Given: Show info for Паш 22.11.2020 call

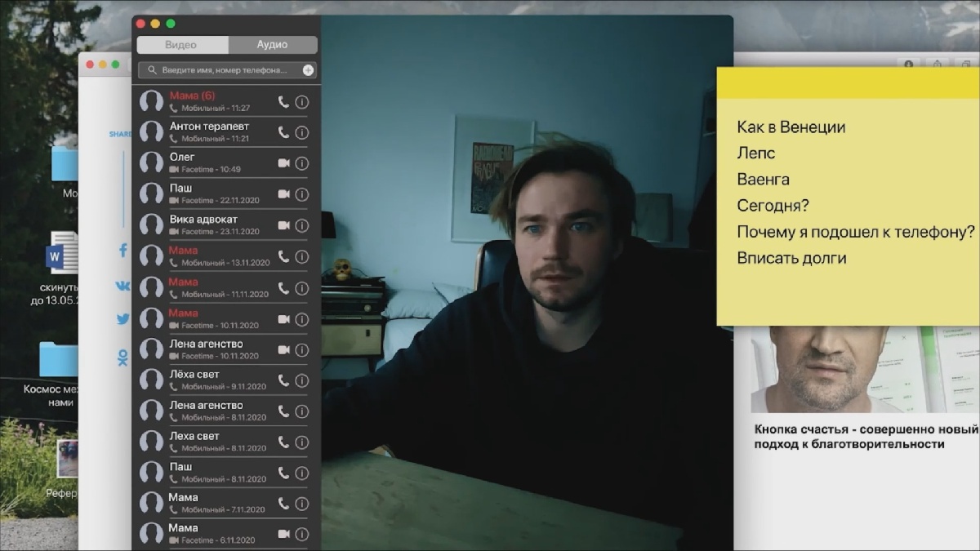Looking at the screenshot, I should (x=301, y=194).
